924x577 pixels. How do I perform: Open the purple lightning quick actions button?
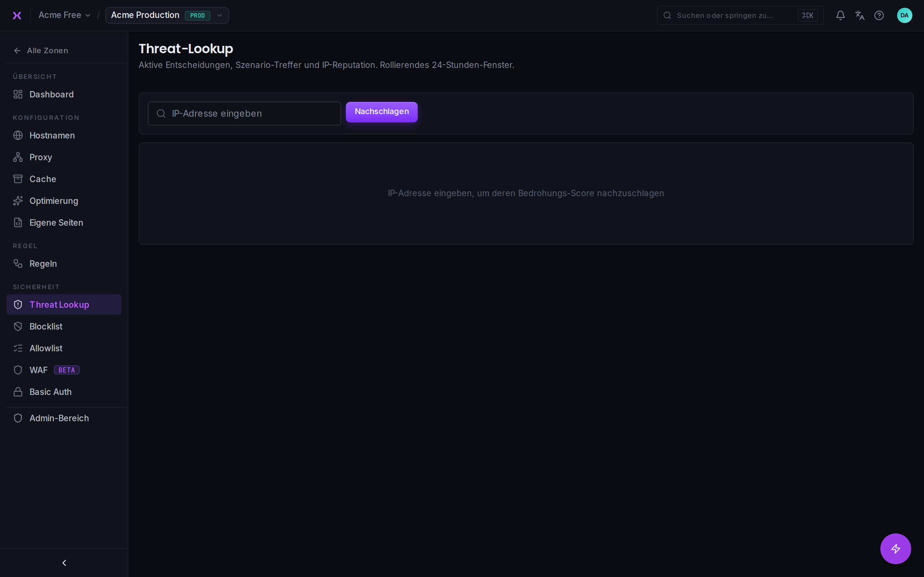coord(895,548)
